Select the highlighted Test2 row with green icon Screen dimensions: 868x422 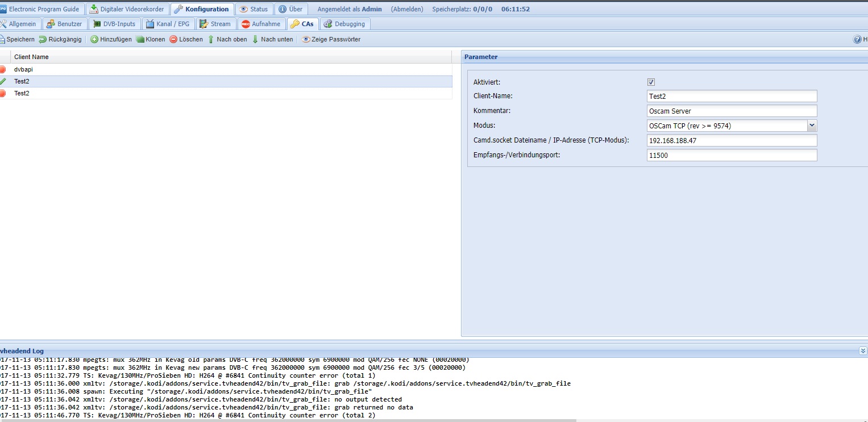click(x=226, y=81)
